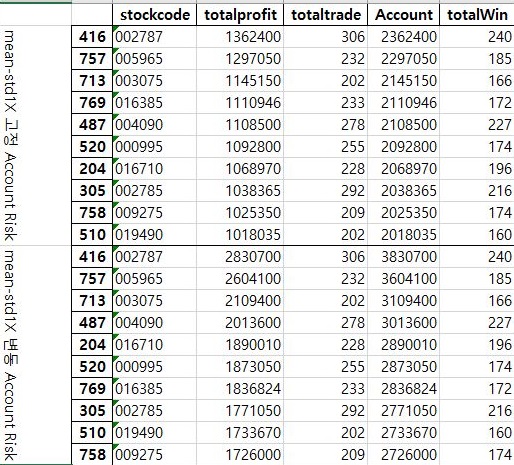Viewport: 514px width, 465px height.
Task: Select the totalWin header cell
Action: tap(477, 15)
